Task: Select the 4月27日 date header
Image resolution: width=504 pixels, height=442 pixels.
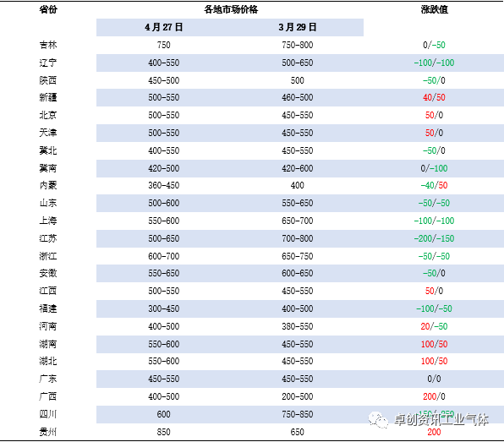Action: point(163,27)
